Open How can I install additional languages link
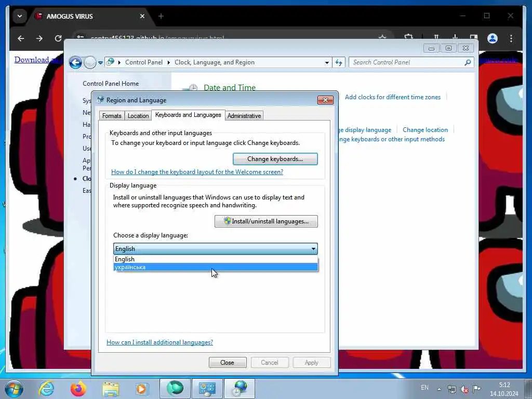532x399 pixels. [160, 342]
